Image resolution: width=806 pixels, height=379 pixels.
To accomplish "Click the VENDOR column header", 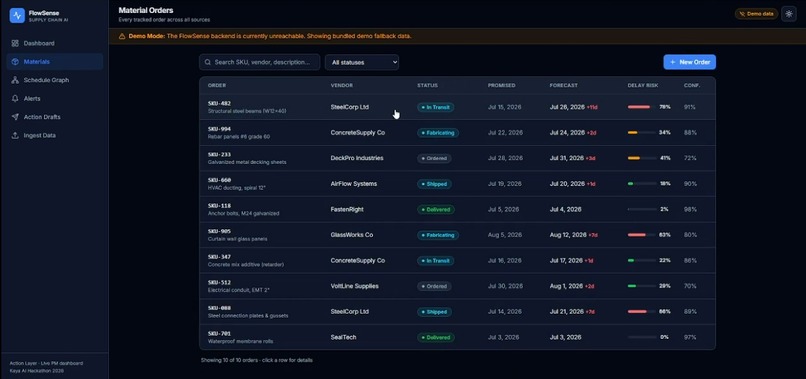I will point(342,85).
